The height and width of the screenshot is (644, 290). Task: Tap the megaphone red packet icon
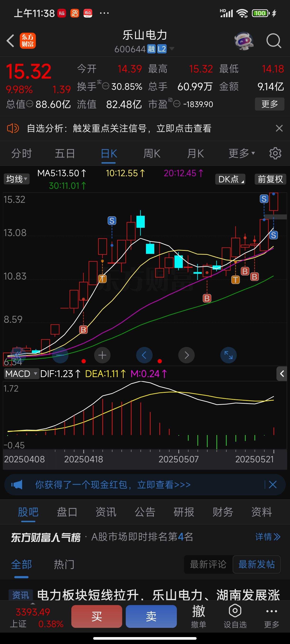pos(17,484)
